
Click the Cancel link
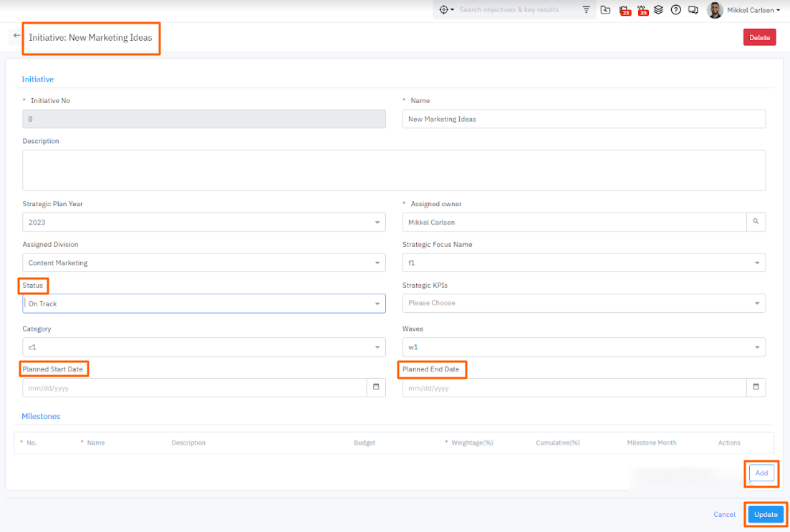point(724,514)
